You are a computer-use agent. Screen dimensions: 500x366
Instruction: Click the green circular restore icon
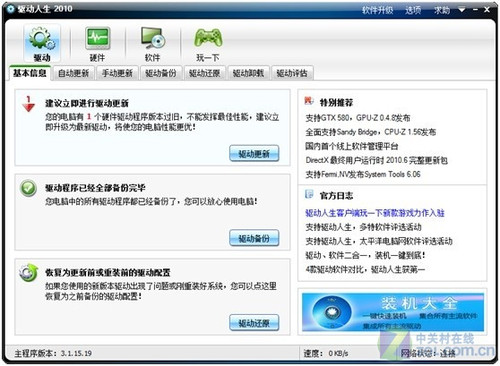pyautogui.click(x=28, y=273)
